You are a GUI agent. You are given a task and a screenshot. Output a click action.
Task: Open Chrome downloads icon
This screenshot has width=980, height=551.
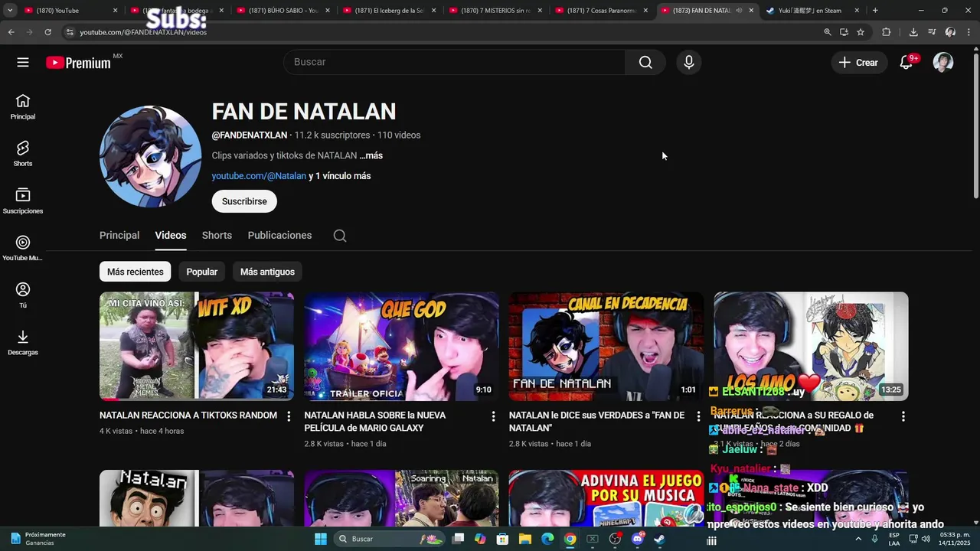click(913, 32)
